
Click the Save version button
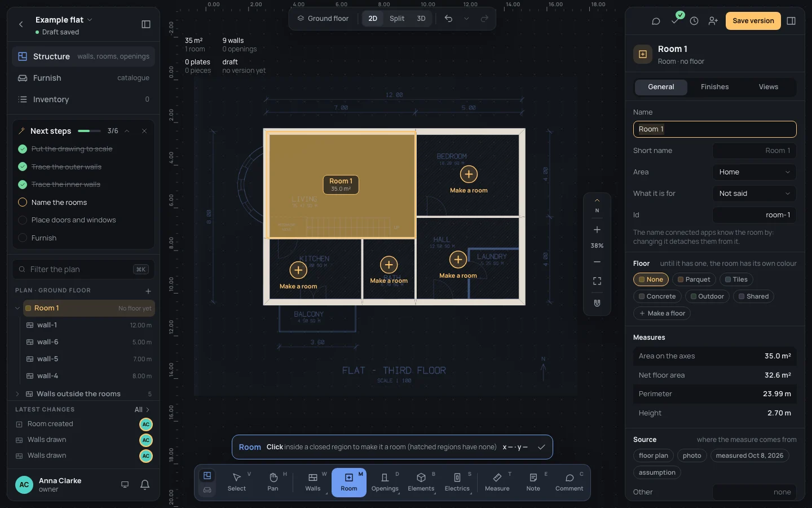point(753,21)
